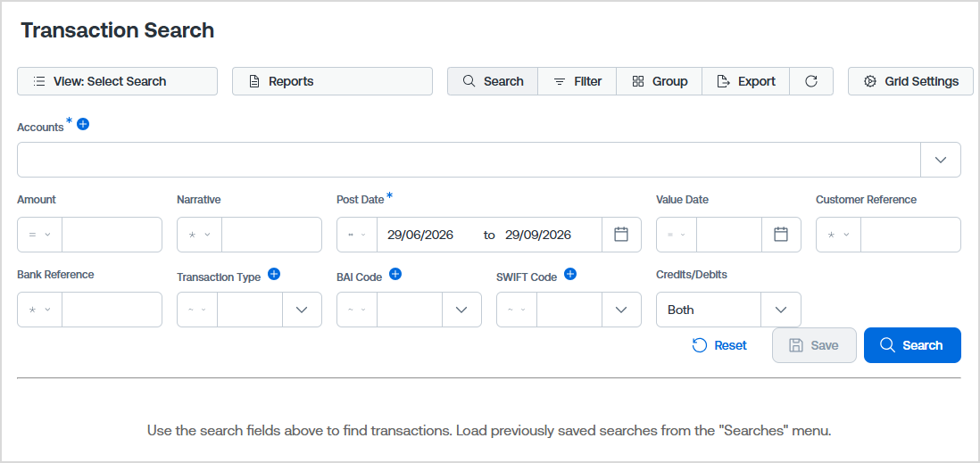The width and height of the screenshot is (980, 463).
Task: Expand the SWIFT Code dropdown arrow
Action: coord(621,310)
